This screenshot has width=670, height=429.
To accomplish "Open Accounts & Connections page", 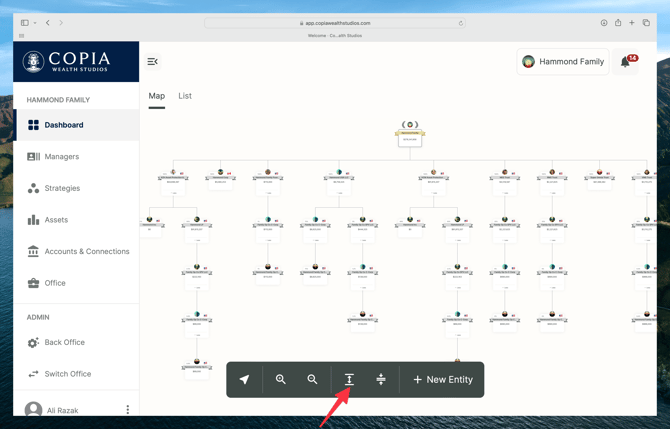I will (x=86, y=251).
